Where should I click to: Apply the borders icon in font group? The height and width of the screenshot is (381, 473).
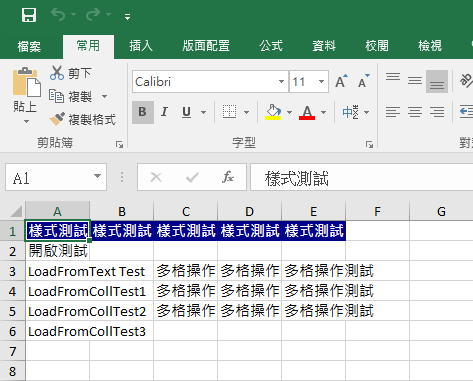point(229,112)
